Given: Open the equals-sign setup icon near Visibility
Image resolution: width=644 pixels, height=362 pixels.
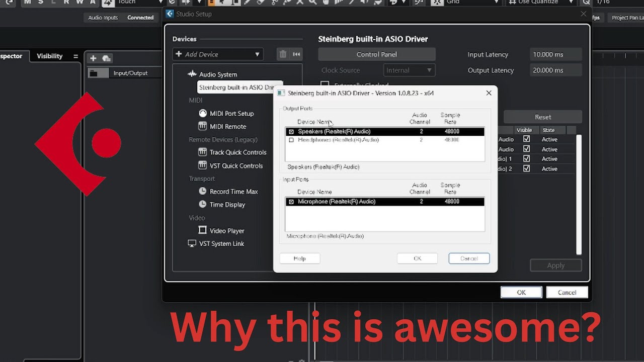Looking at the screenshot, I should 75,56.
